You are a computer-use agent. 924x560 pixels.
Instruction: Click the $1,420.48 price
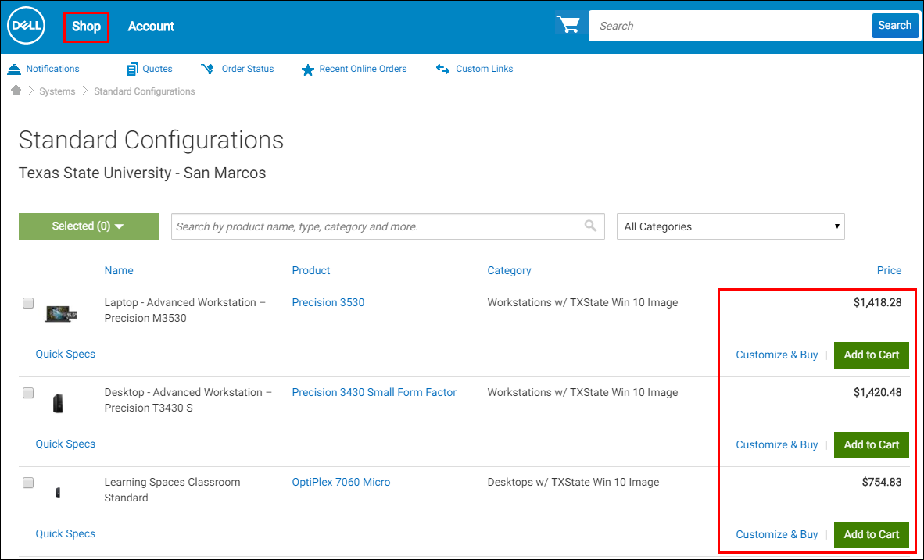pos(877,393)
